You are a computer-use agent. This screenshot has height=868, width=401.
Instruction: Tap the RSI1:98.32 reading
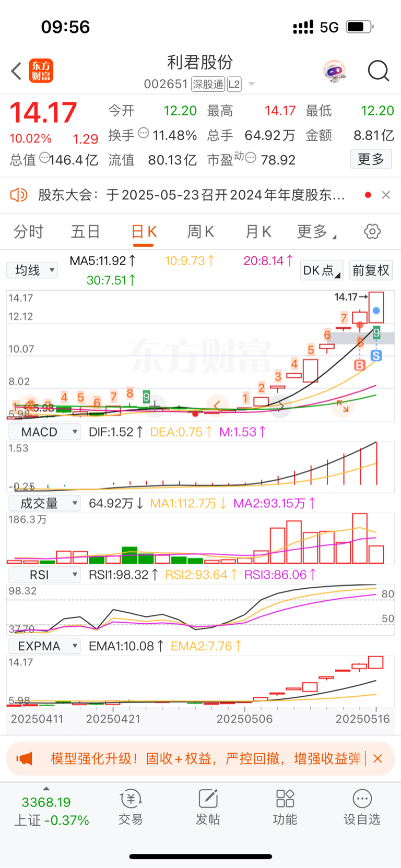(124, 575)
